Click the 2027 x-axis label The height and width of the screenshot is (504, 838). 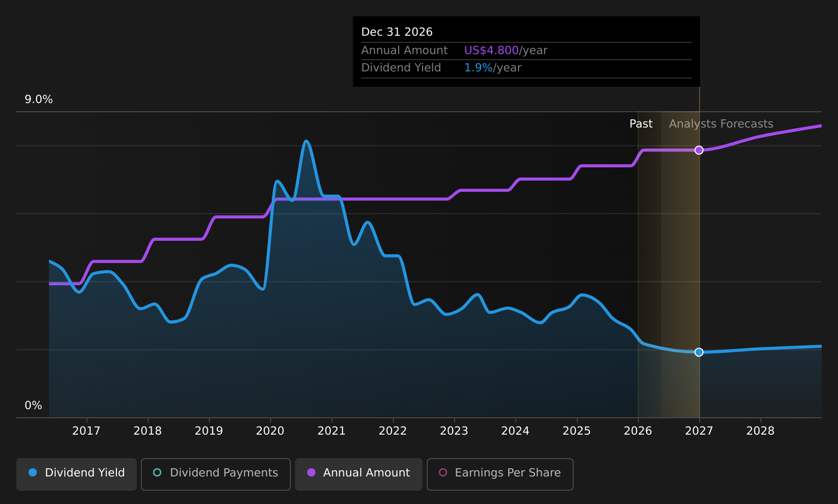coord(699,431)
